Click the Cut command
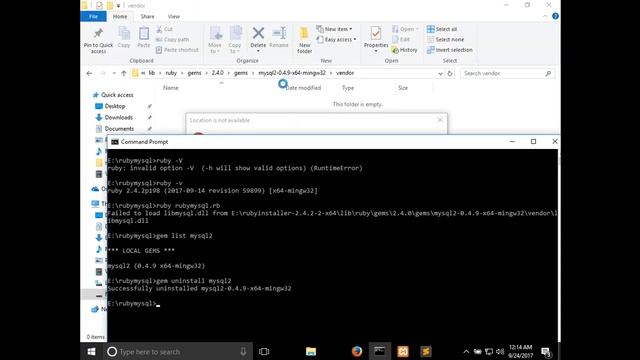Screen dimensions: 640x360 click(x=164, y=29)
